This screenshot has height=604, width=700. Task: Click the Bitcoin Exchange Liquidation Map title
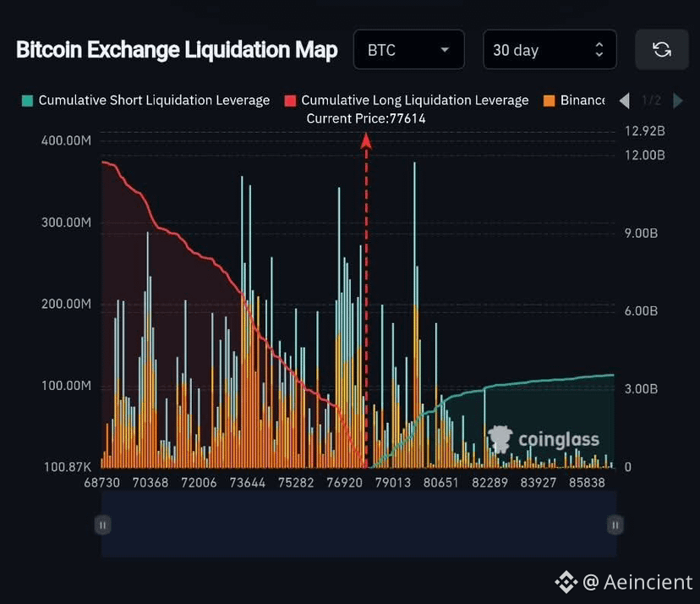(177, 50)
